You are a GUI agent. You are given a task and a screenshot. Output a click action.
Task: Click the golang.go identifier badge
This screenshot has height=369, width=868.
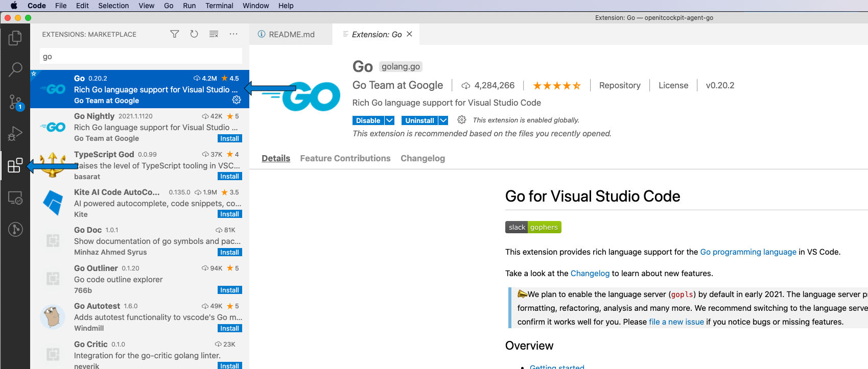pos(401,66)
